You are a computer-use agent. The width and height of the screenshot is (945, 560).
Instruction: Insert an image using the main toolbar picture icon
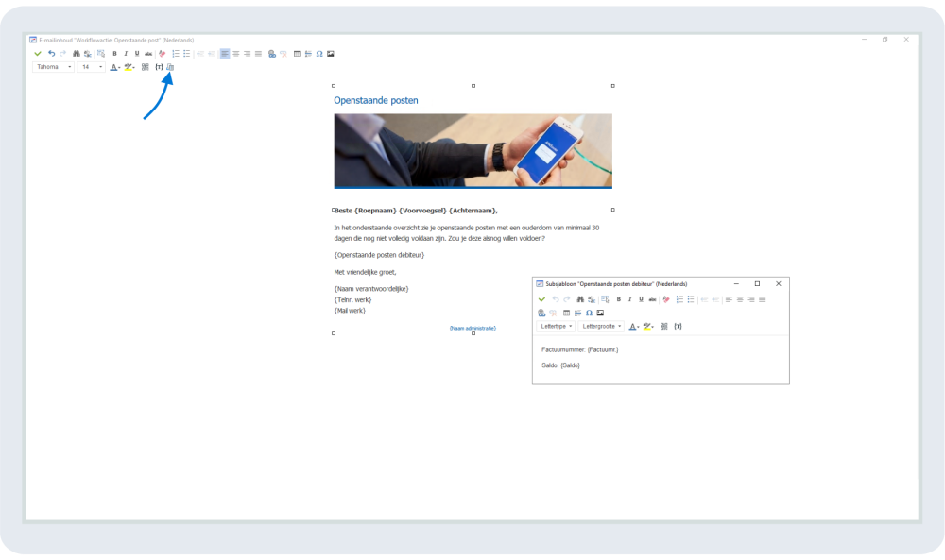(x=331, y=54)
